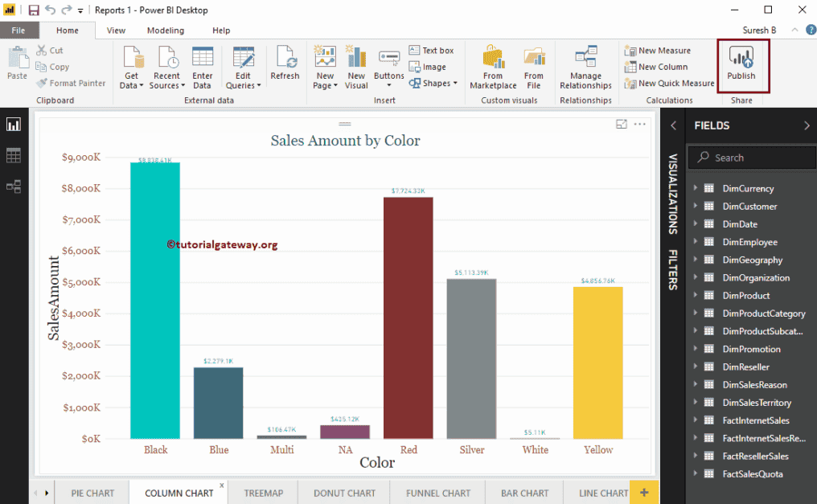
Task: Open More options ellipsis on chart
Action: point(640,124)
